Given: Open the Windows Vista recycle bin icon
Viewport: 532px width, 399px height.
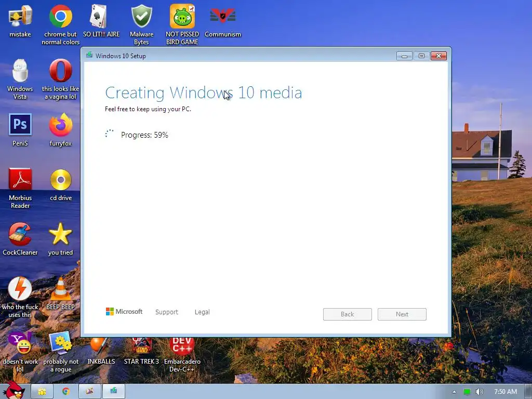Looking at the screenshot, I should (x=20, y=71).
